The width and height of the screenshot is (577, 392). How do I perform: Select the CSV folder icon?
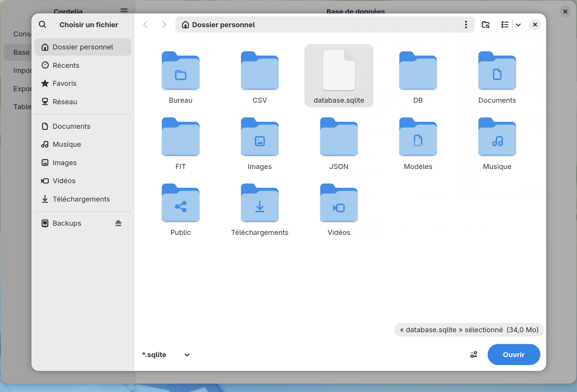tap(260, 71)
